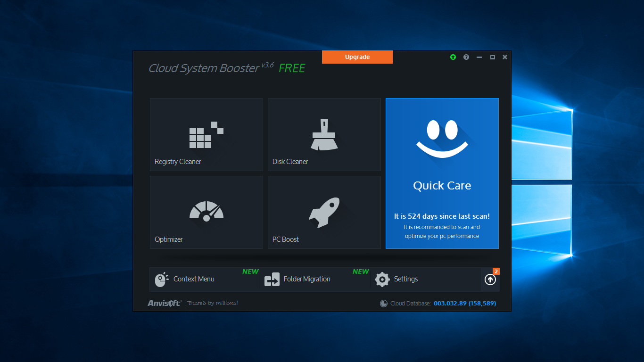The width and height of the screenshot is (644, 362).
Task: Click the up-arrow icon with badge 2
Action: pyautogui.click(x=490, y=280)
